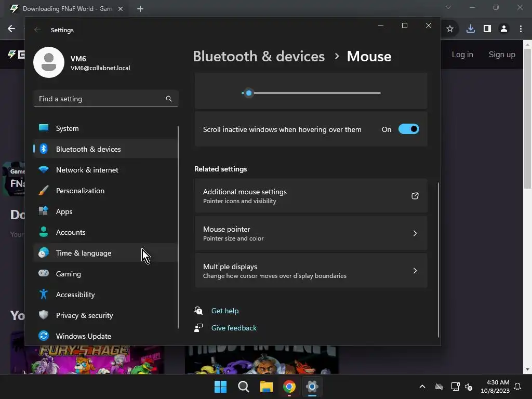Open Gaming settings category
532x399 pixels.
105,274
